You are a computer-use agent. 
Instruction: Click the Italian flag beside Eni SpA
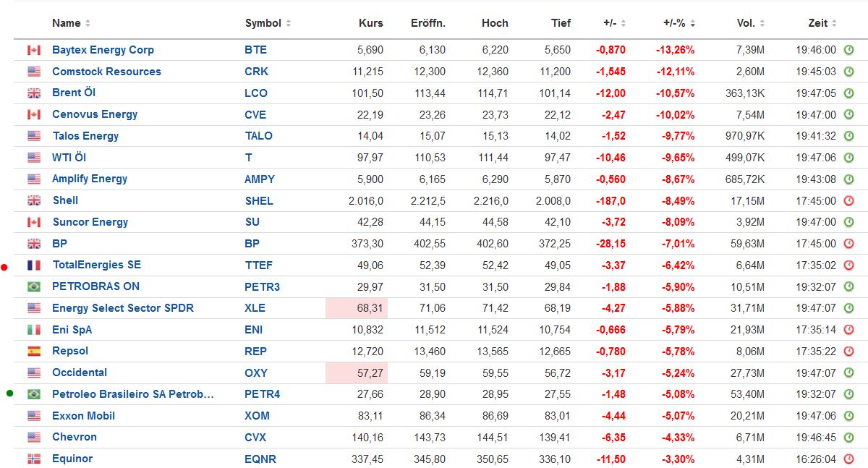[34, 330]
